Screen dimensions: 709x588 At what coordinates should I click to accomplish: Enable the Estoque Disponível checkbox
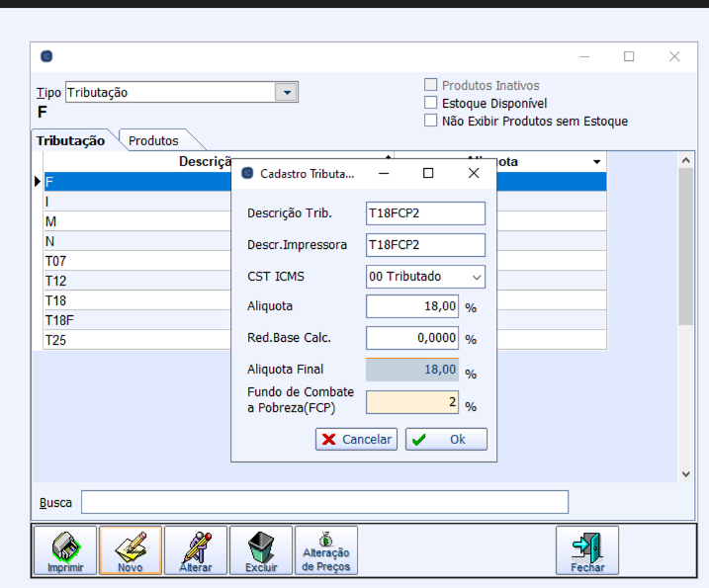point(430,103)
